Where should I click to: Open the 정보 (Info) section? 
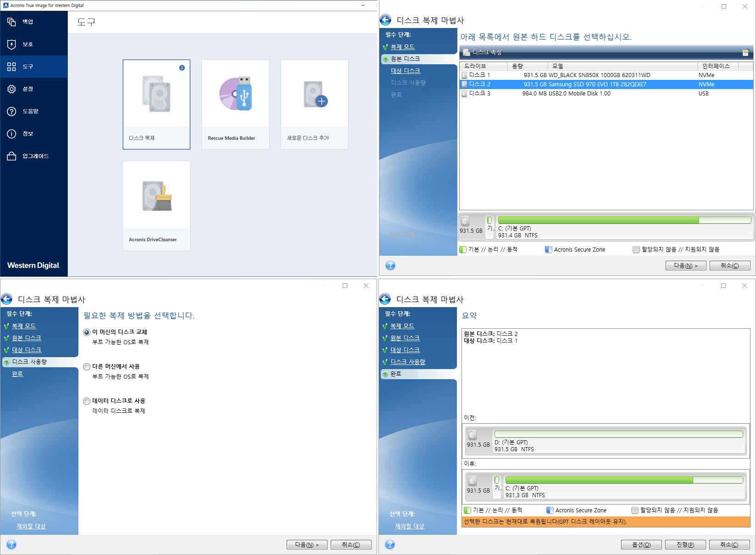tap(33, 134)
